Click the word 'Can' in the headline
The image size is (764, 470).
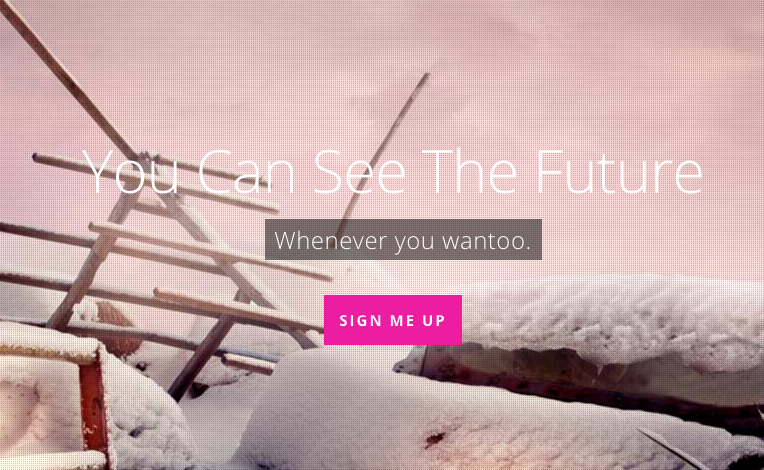pyautogui.click(x=247, y=172)
